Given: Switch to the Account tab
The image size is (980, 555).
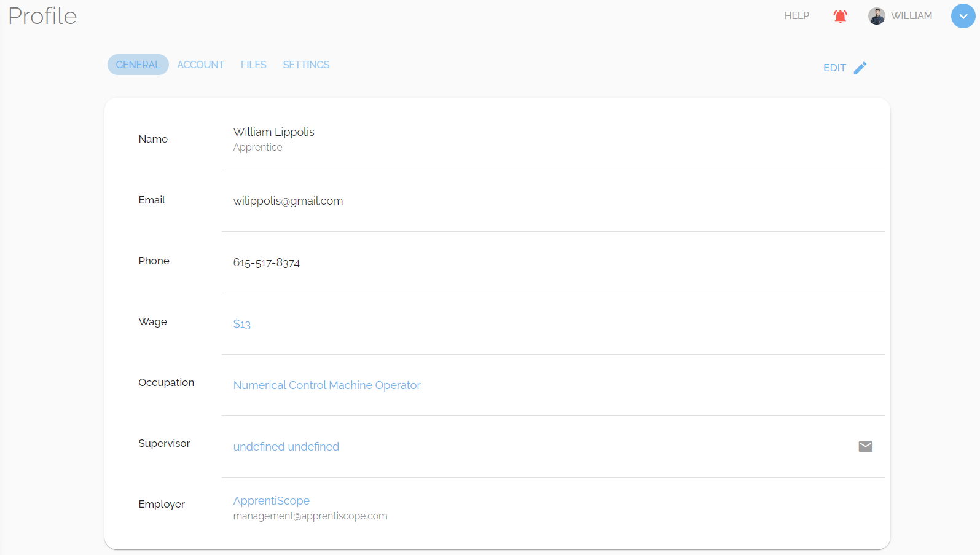Looking at the screenshot, I should tap(200, 65).
